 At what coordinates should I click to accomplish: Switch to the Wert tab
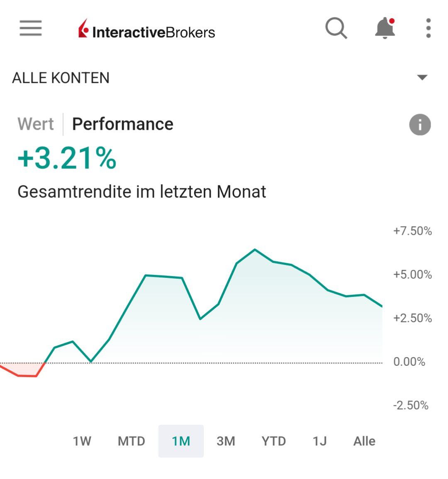tap(36, 124)
